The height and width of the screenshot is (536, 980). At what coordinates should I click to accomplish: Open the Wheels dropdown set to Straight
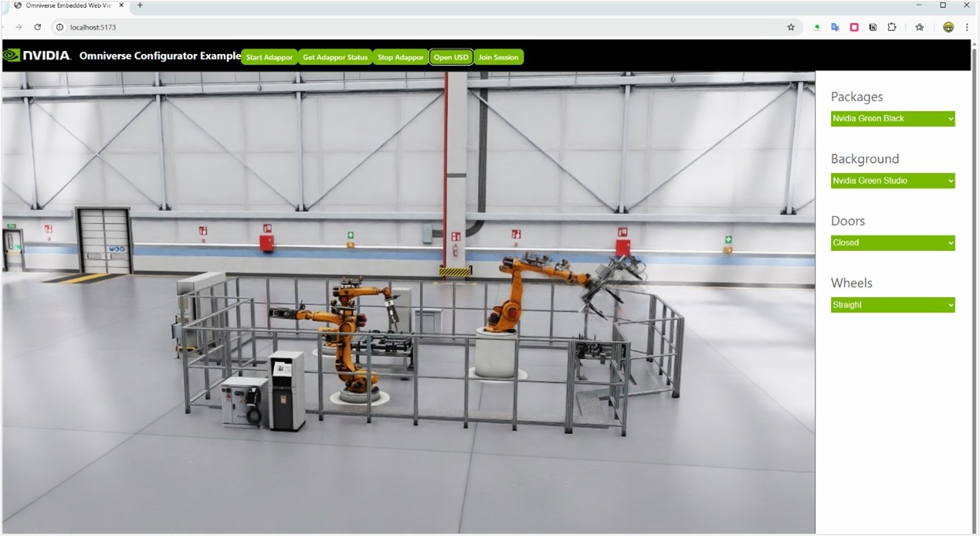point(893,305)
